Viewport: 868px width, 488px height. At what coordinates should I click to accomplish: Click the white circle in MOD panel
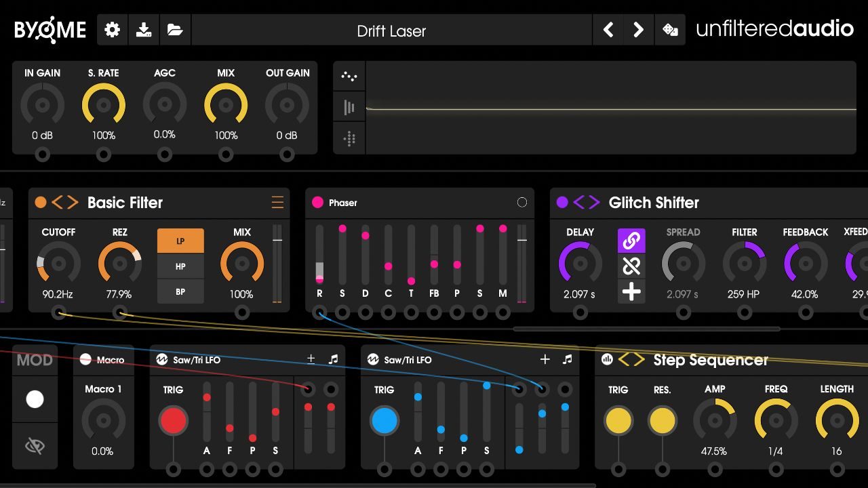pos(35,399)
